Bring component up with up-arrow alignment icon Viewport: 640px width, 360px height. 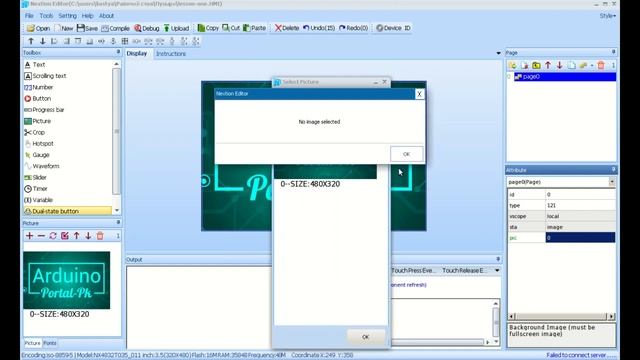click(x=31, y=41)
